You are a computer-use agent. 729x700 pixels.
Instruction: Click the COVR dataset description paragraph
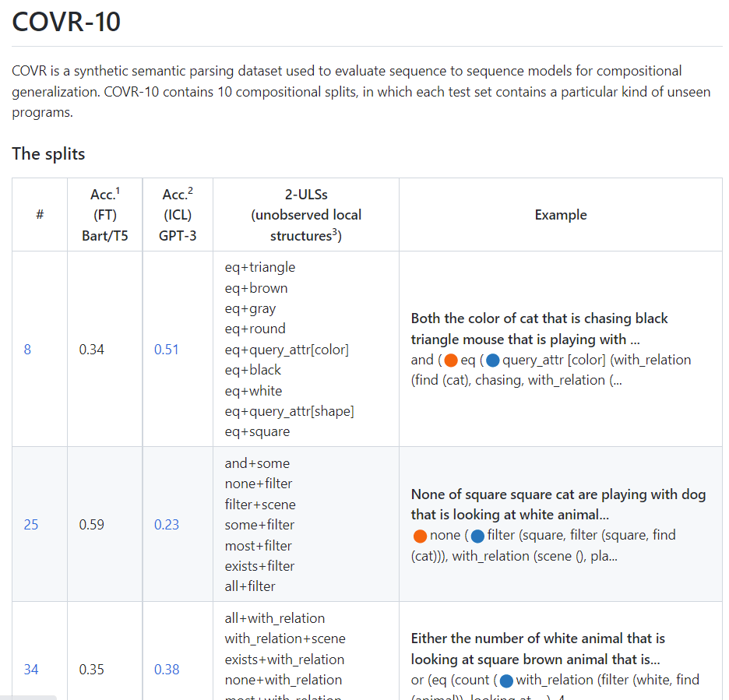point(361,92)
